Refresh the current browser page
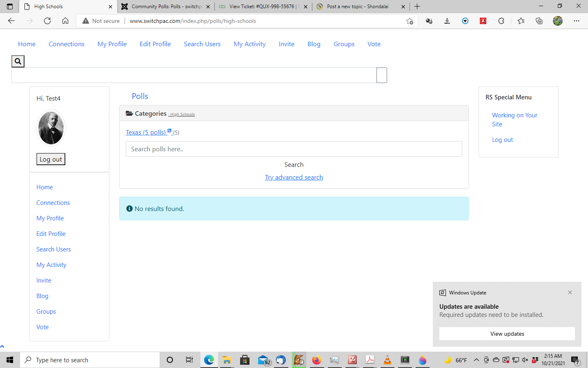Image resolution: width=588 pixels, height=368 pixels. [47, 21]
